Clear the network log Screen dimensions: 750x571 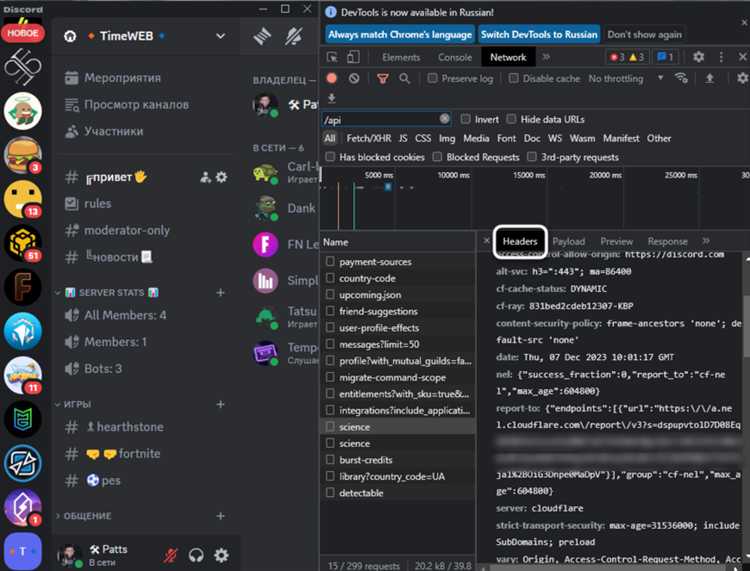(x=353, y=78)
